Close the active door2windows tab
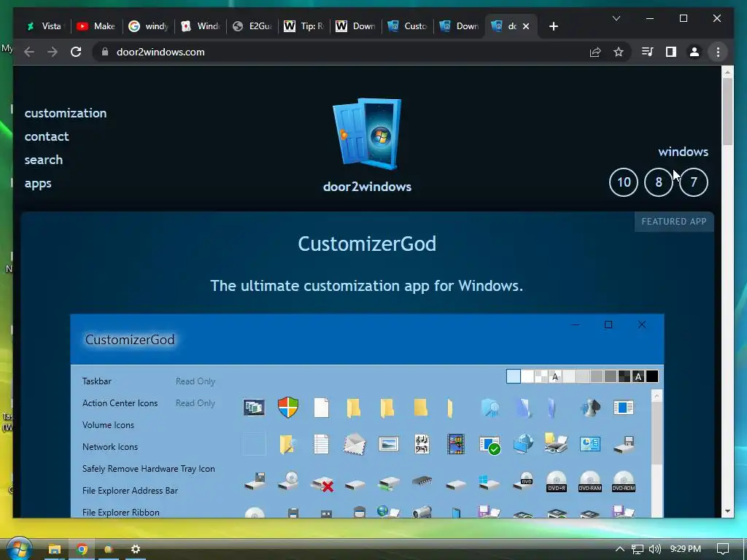 click(526, 26)
